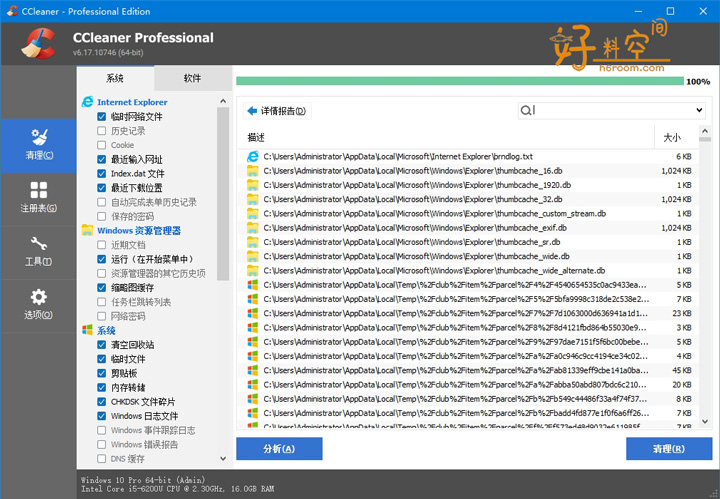Enable the DNS 缓存 checkbox

pos(101,459)
